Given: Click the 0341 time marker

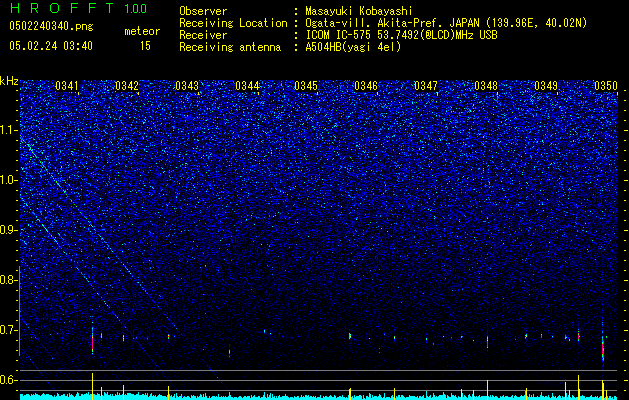Looking at the screenshot, I should coord(67,85).
